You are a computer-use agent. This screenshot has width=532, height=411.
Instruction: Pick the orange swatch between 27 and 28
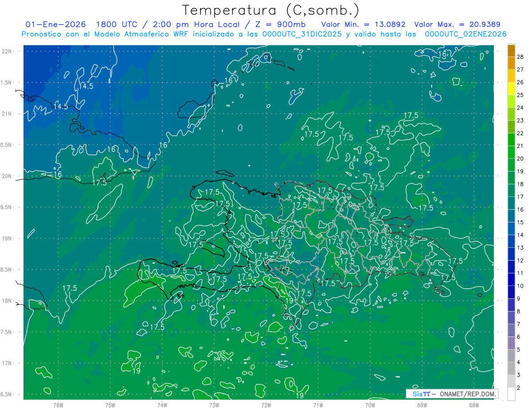pyautogui.click(x=511, y=63)
